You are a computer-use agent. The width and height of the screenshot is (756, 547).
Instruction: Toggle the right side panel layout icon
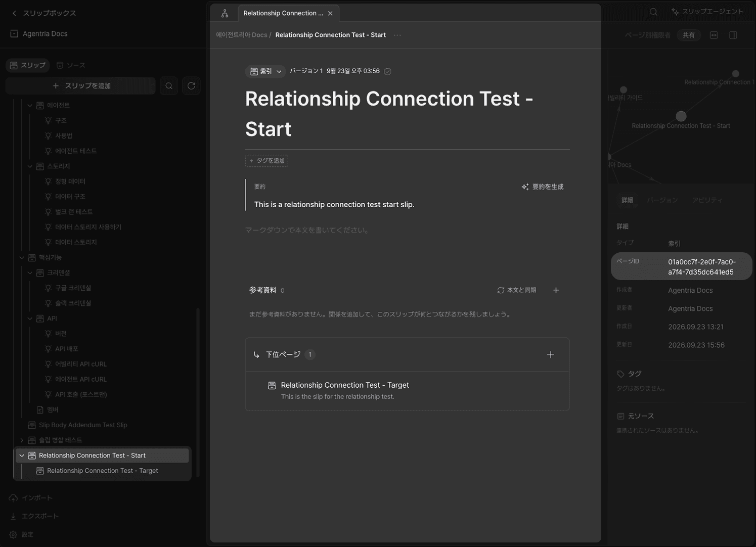(x=733, y=35)
